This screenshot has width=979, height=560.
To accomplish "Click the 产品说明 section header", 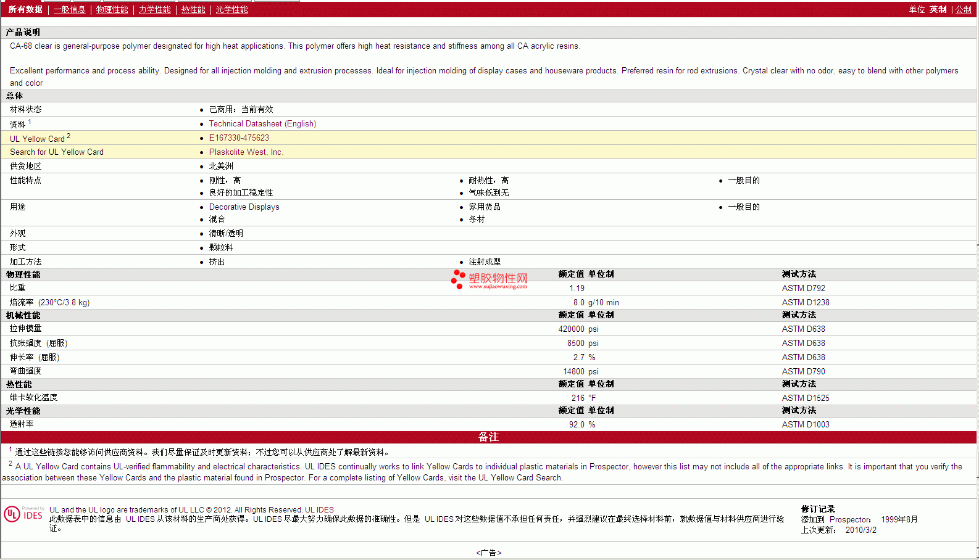I will tap(23, 32).
